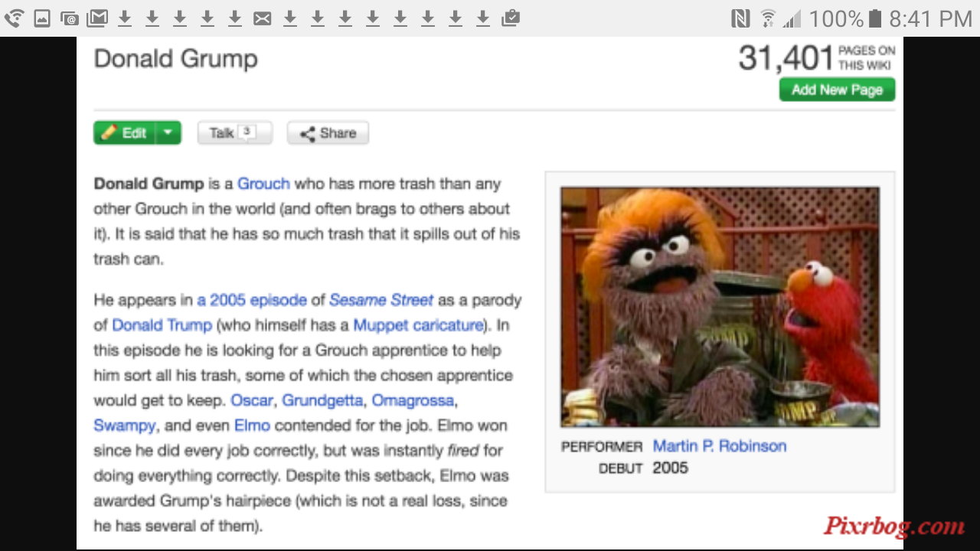Tap the cellular signal bars icon
Image resolution: width=980 pixels, height=551 pixels.
click(x=792, y=18)
